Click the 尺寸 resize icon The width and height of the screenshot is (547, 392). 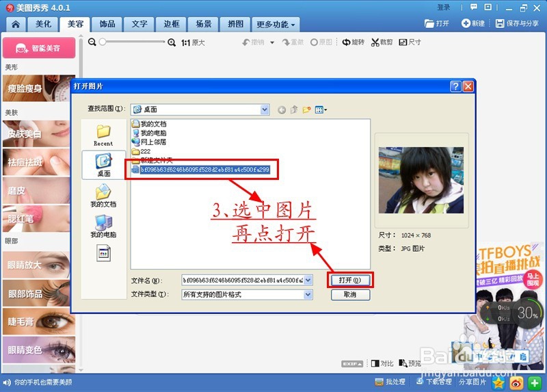[x=403, y=42]
